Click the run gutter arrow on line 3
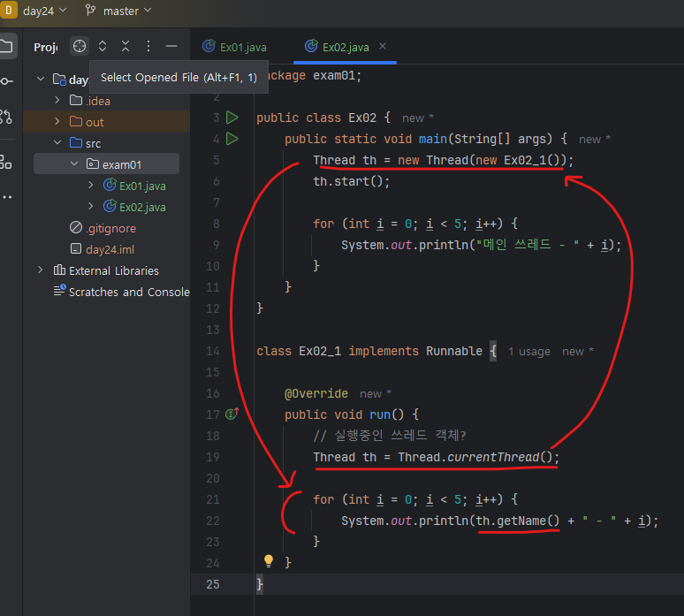The image size is (684, 616). [232, 118]
